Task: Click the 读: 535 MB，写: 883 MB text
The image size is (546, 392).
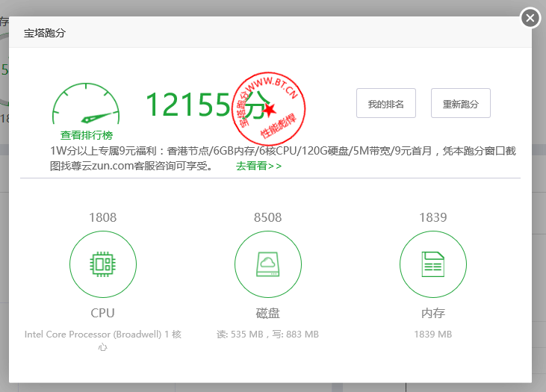Action: (x=268, y=335)
